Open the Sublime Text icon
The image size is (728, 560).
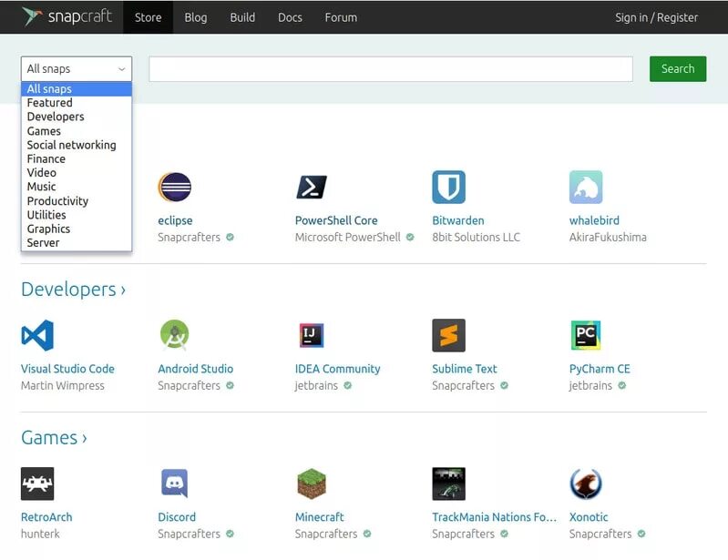[448, 335]
